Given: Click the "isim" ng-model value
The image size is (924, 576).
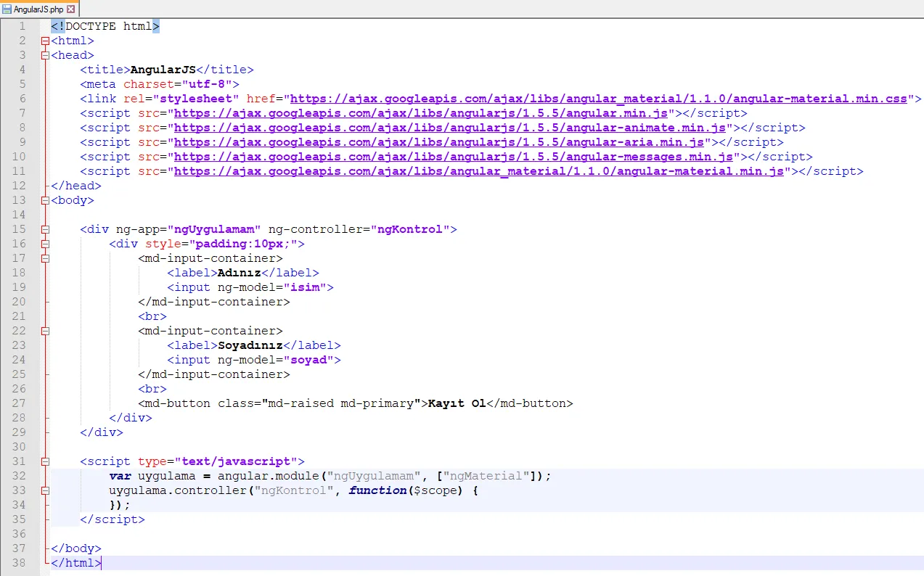Looking at the screenshot, I should [305, 287].
